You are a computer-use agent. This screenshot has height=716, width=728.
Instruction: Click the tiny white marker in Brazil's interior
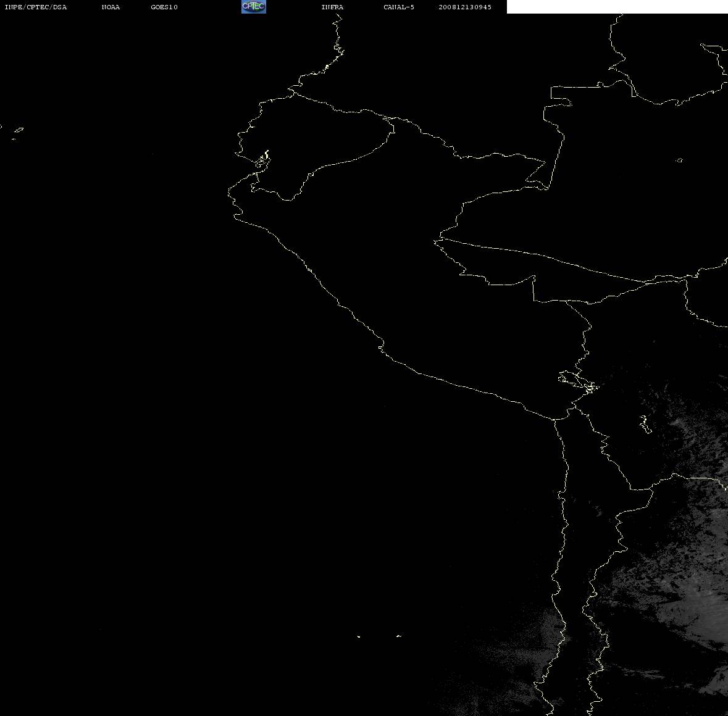click(x=679, y=160)
